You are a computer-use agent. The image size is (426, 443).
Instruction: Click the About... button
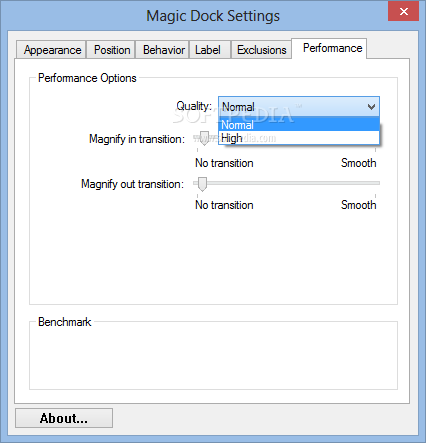(64, 418)
